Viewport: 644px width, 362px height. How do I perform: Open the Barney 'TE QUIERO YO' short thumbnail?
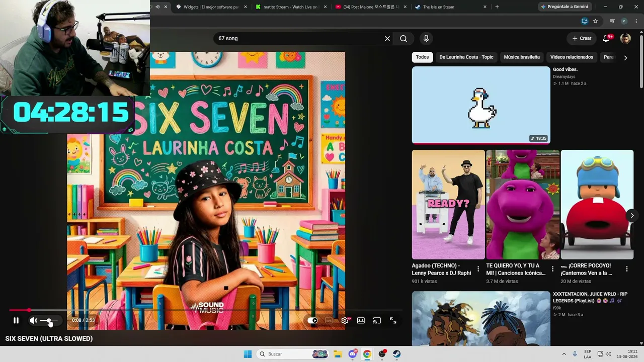tap(523, 205)
